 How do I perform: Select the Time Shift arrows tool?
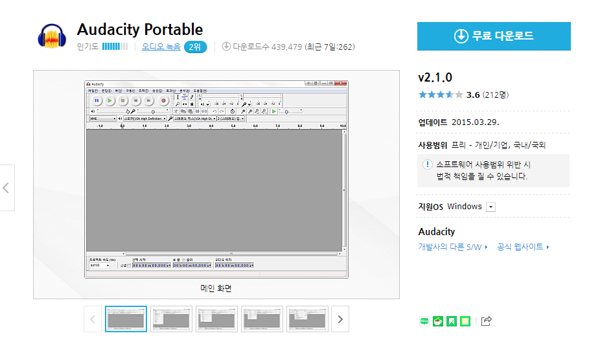click(185, 104)
